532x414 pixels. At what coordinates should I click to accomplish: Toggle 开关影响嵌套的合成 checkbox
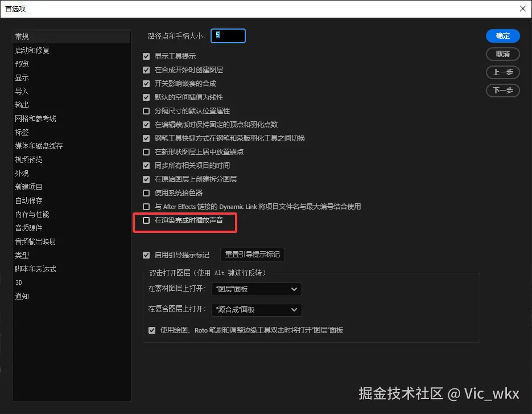146,84
